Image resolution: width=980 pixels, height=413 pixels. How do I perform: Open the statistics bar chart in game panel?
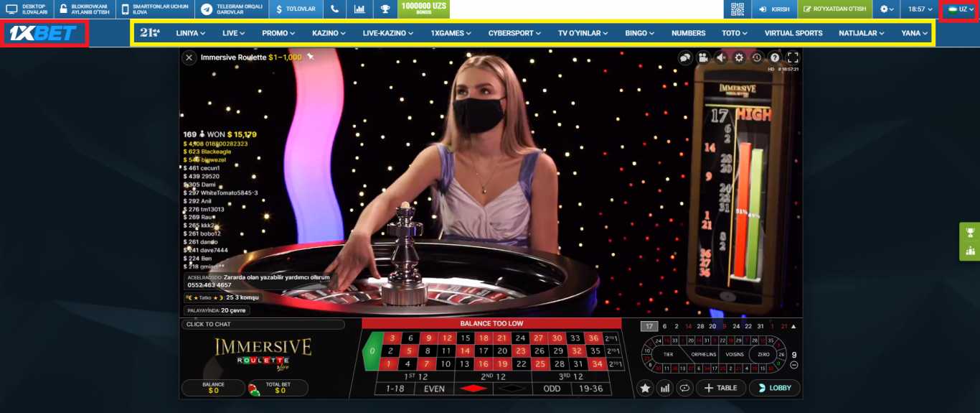(x=665, y=388)
